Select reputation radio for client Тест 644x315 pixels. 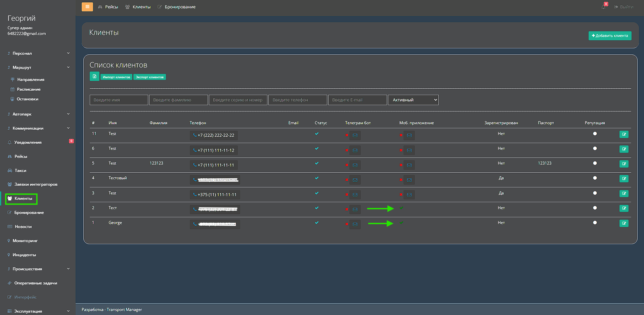click(x=595, y=208)
